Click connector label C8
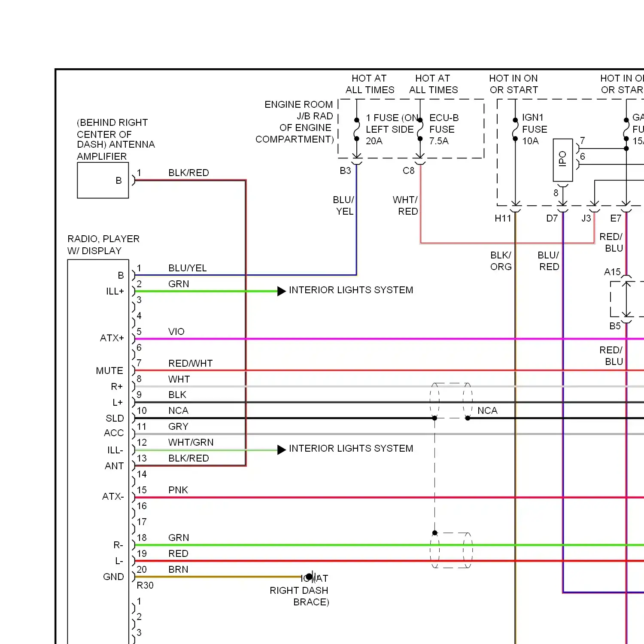The height and width of the screenshot is (644, 644). coord(409,170)
